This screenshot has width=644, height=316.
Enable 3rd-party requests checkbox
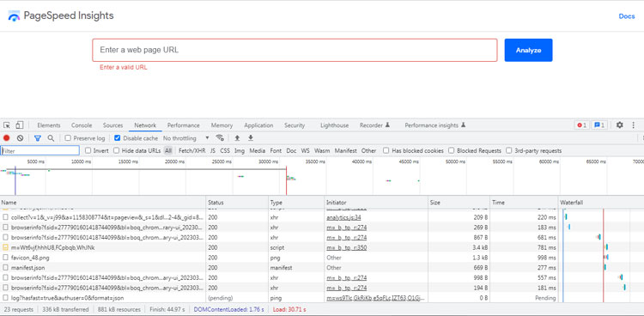point(509,151)
